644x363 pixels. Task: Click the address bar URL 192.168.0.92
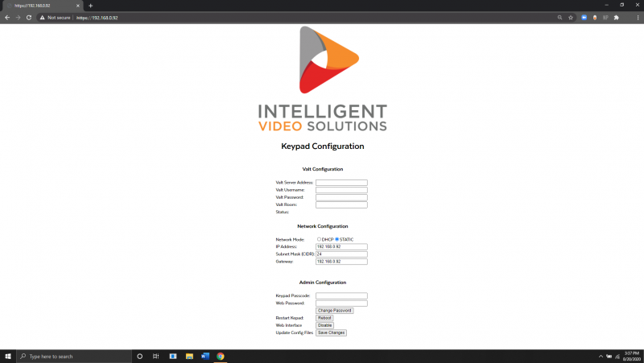click(97, 18)
